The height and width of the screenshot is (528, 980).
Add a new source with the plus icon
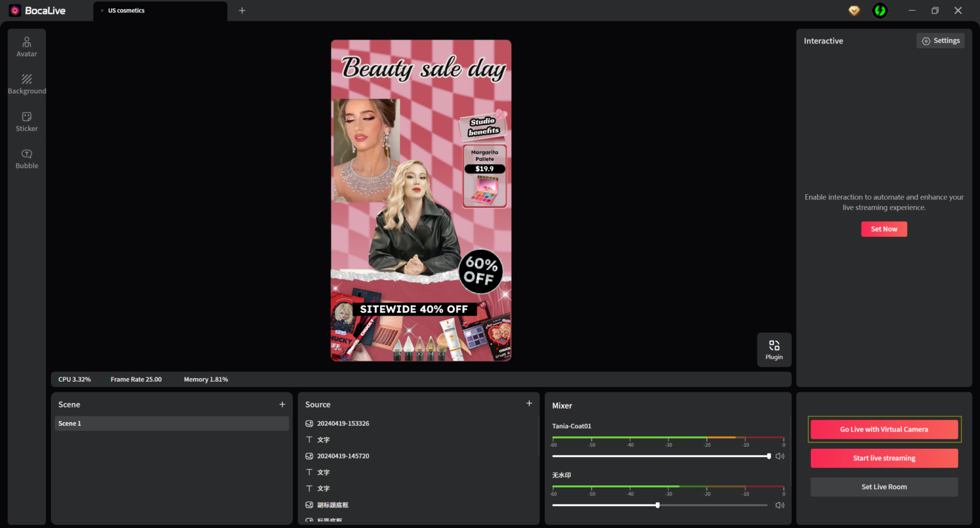tap(529, 403)
